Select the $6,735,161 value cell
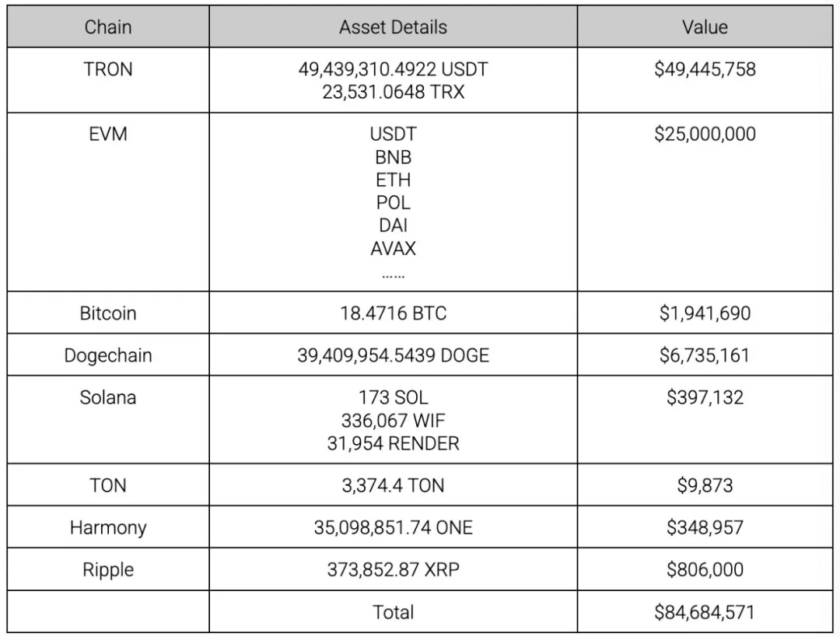This screenshot has height=637, width=840. pyautogui.click(x=705, y=355)
